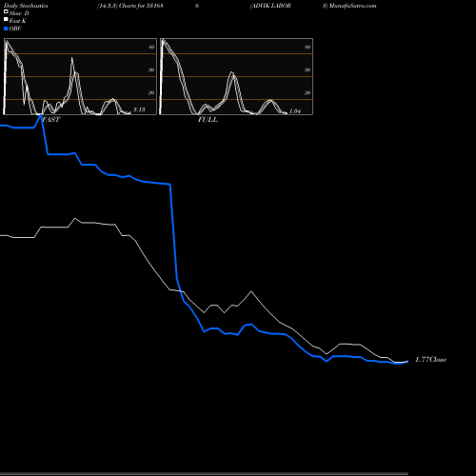Click the horizontal scrollbar at chart bottom
The height and width of the screenshot is (476, 476).
(204, 474)
